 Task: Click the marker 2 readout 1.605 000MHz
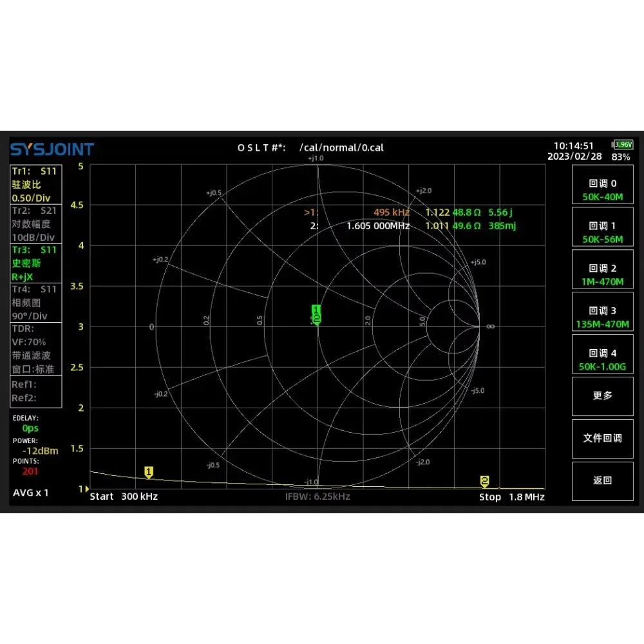(x=378, y=226)
